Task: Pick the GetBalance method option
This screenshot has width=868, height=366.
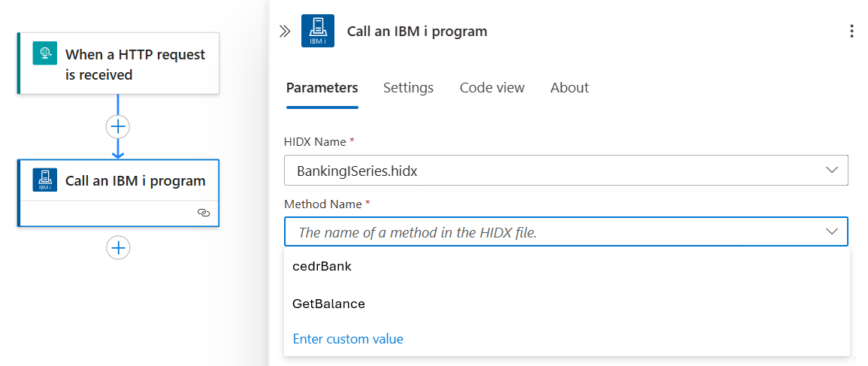Action: pos(328,304)
